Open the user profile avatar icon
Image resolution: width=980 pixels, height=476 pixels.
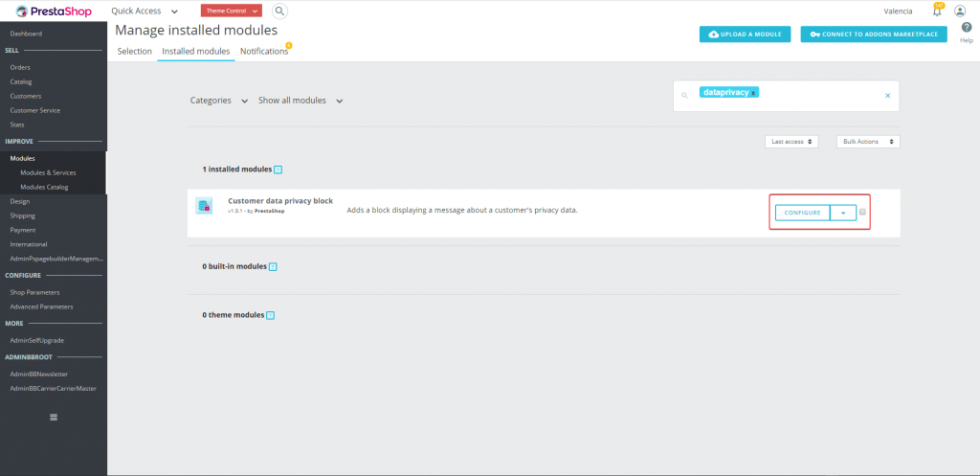(960, 11)
